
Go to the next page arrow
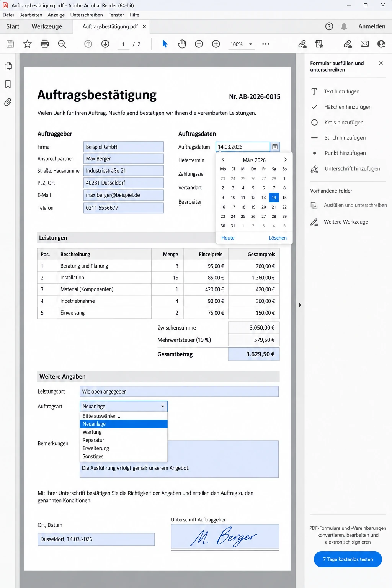pos(105,44)
